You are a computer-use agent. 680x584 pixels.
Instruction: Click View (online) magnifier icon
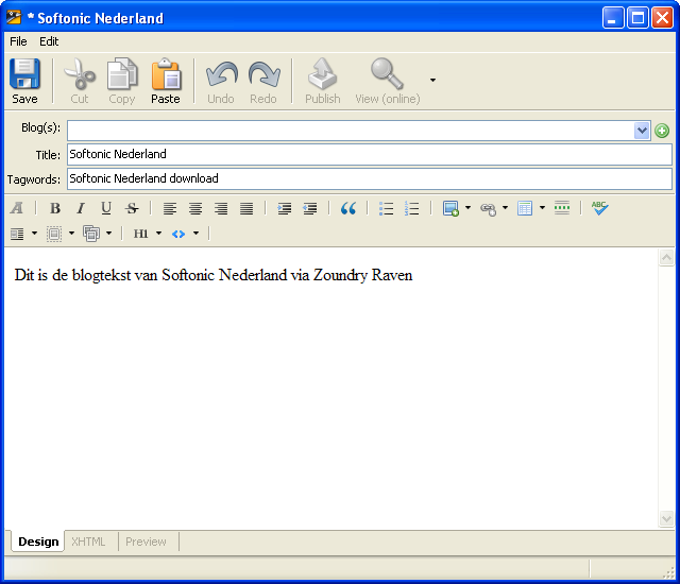click(387, 74)
